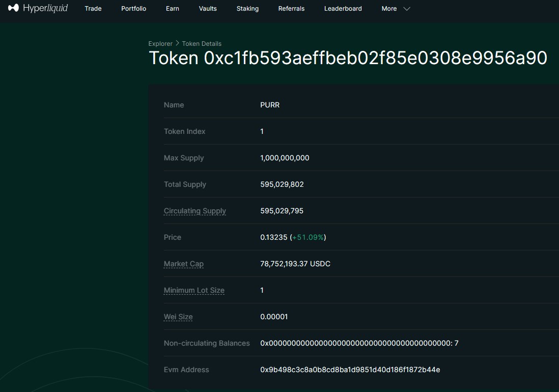Select the Total Supply value 595,029,802
Image resolution: width=559 pixels, height=392 pixels.
tap(282, 184)
